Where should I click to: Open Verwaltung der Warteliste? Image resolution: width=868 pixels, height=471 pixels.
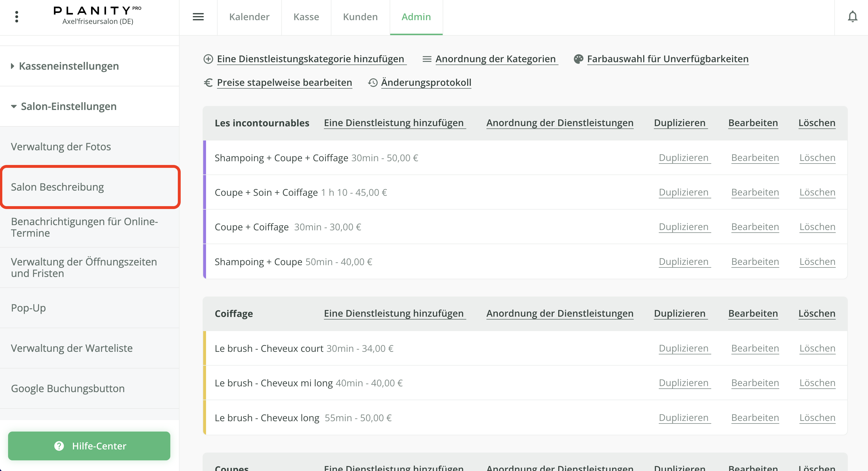pos(71,348)
